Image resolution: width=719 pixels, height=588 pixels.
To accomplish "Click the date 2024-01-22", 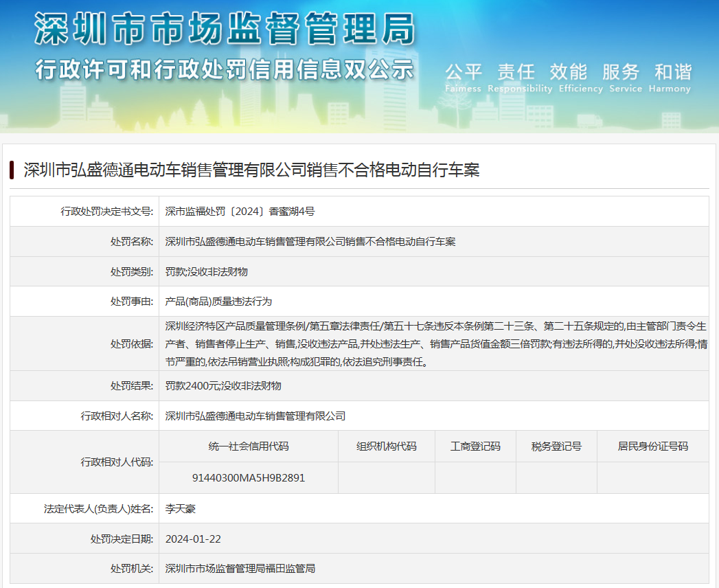I will [193, 539].
